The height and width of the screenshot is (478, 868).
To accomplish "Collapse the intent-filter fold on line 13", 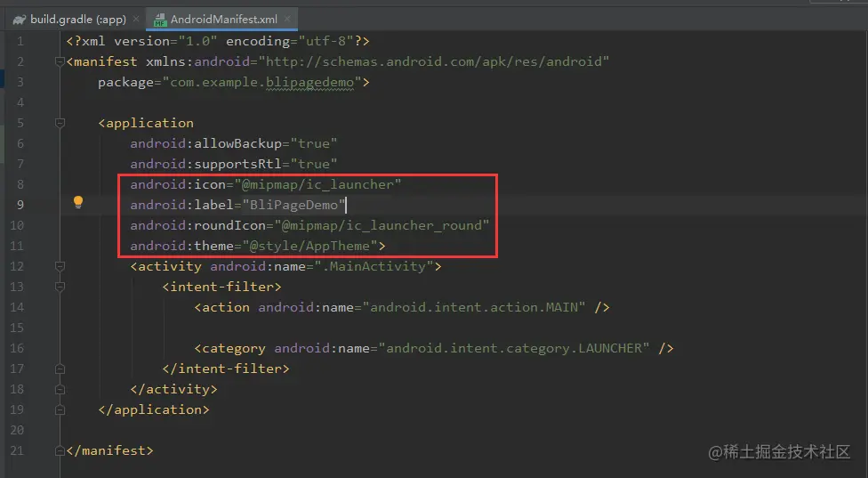I will tap(60, 287).
